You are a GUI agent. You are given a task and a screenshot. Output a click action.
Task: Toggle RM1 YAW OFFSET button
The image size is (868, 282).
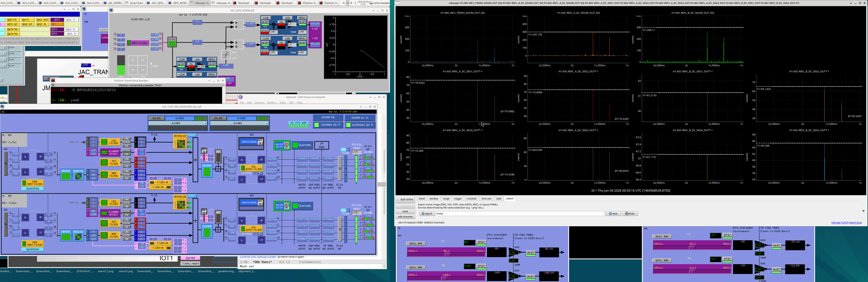(x=727, y=259)
